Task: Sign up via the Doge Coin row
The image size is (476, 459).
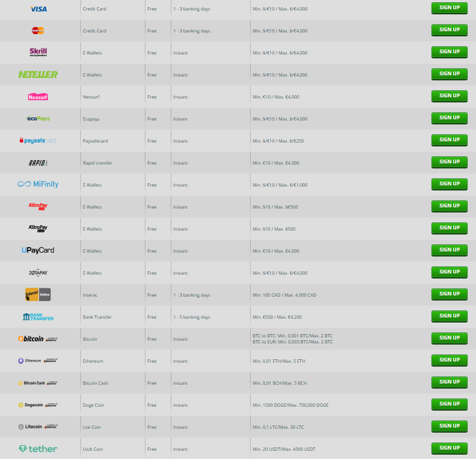Action: click(450, 405)
